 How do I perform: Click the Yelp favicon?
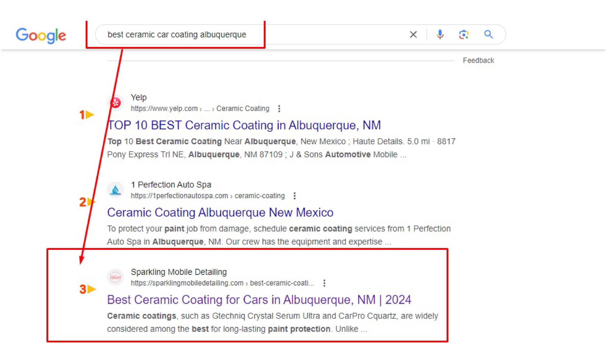pyautogui.click(x=115, y=102)
